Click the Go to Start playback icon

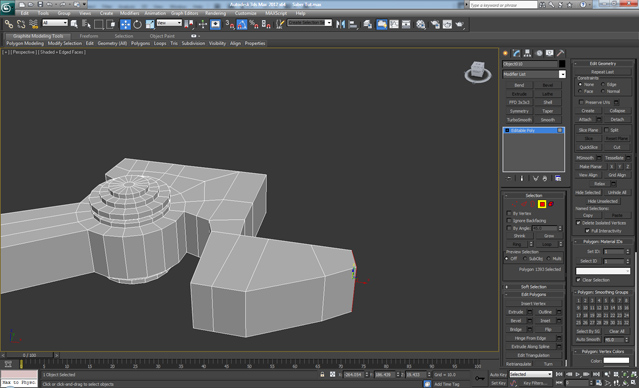point(559,374)
